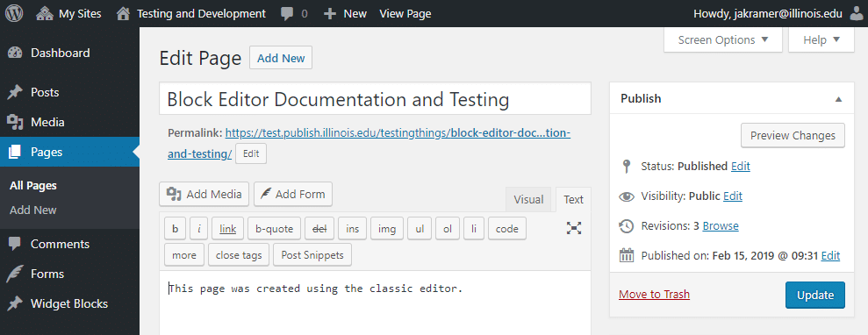Click the Media sidebar icon
The image size is (868, 335).
(x=15, y=122)
